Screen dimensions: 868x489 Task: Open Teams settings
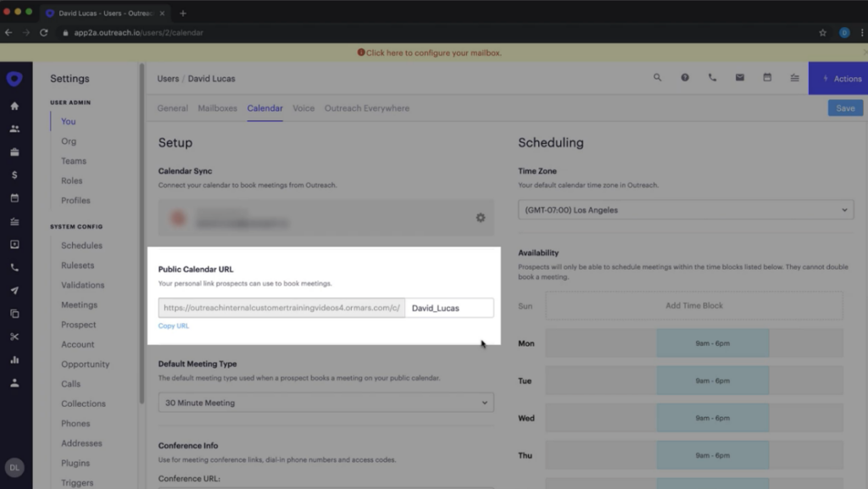[74, 161]
